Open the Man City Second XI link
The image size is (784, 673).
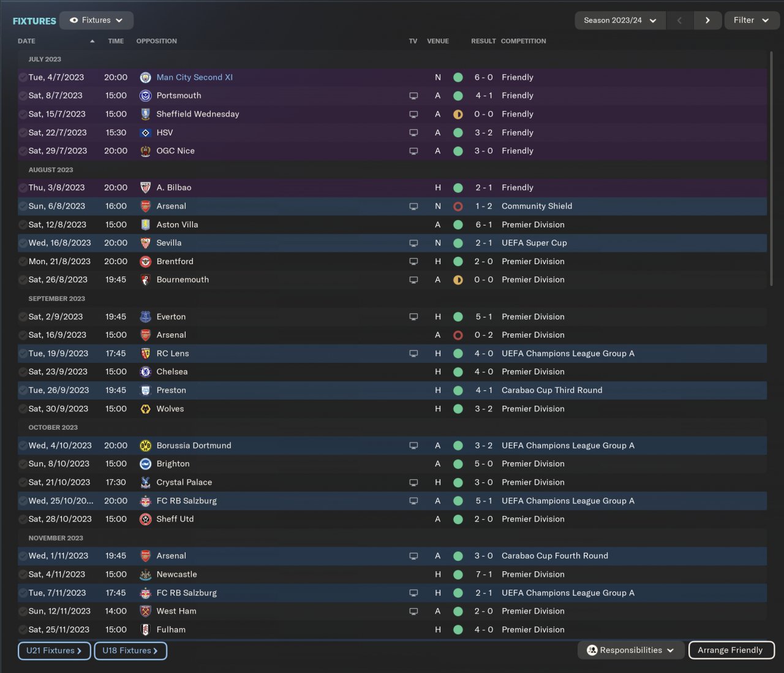coord(195,77)
